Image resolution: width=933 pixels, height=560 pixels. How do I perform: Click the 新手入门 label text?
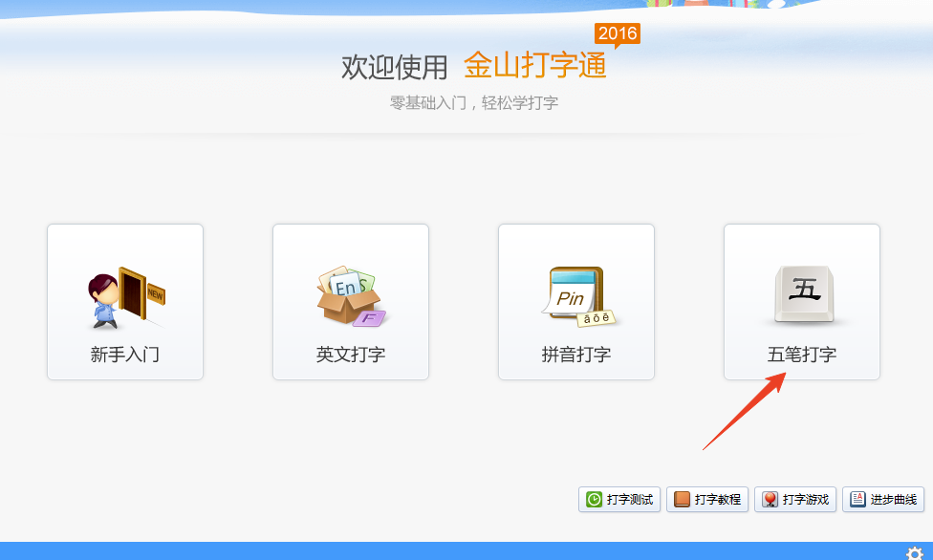tap(125, 355)
